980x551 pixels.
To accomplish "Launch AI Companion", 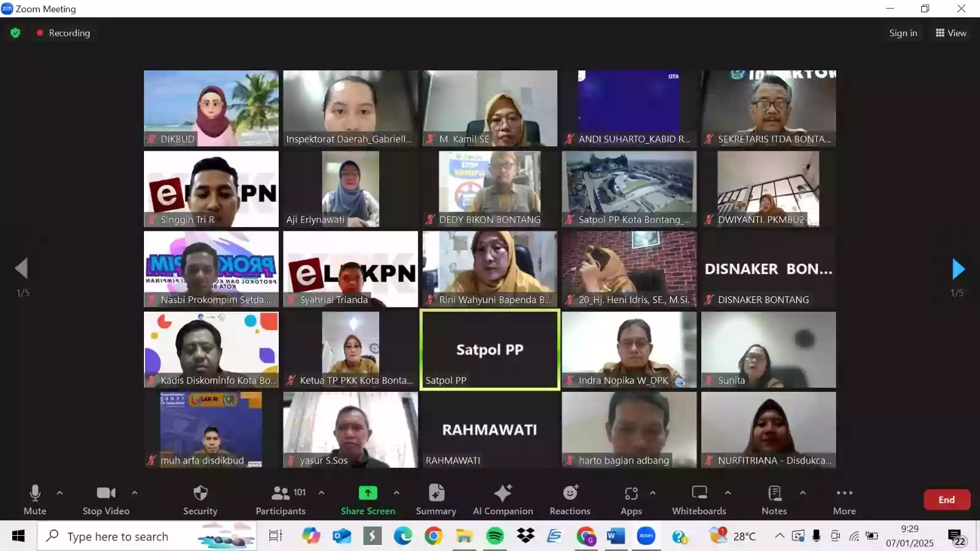I will click(502, 499).
